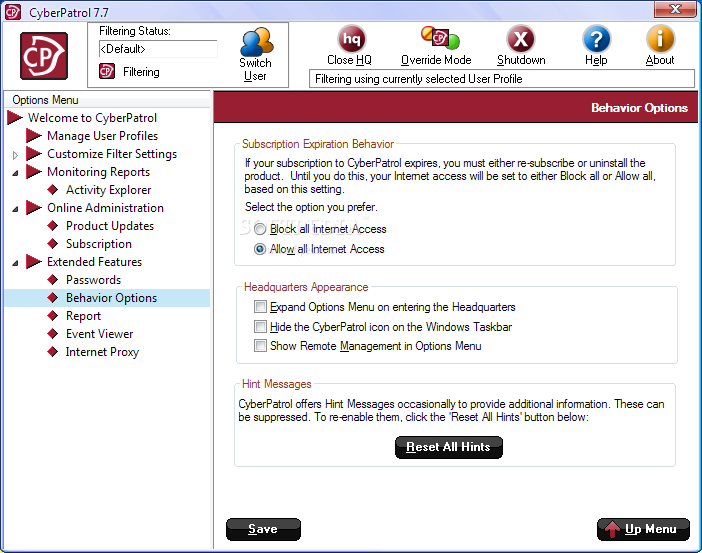Go to Product Updates
Screen dimensions: 702x553
pos(110,226)
